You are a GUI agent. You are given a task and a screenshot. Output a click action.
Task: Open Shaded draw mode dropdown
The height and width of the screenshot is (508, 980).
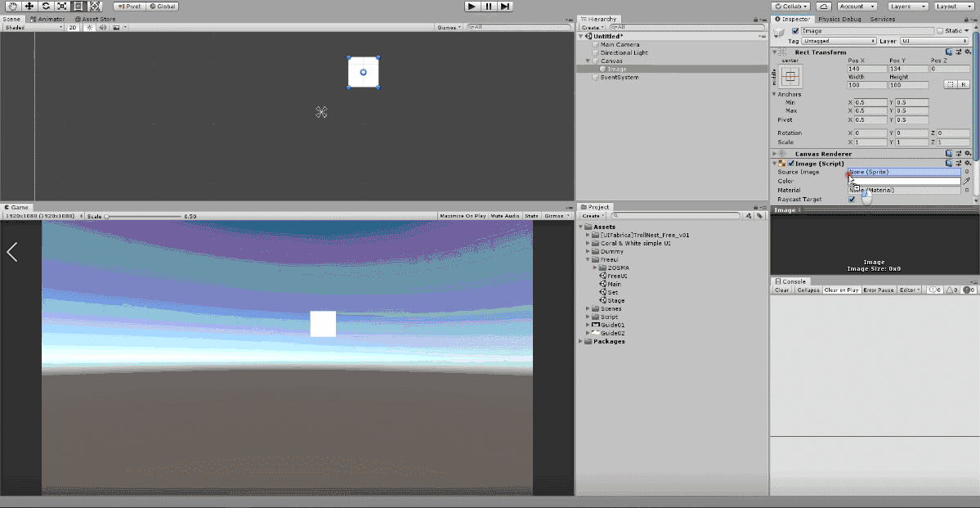[x=34, y=28]
